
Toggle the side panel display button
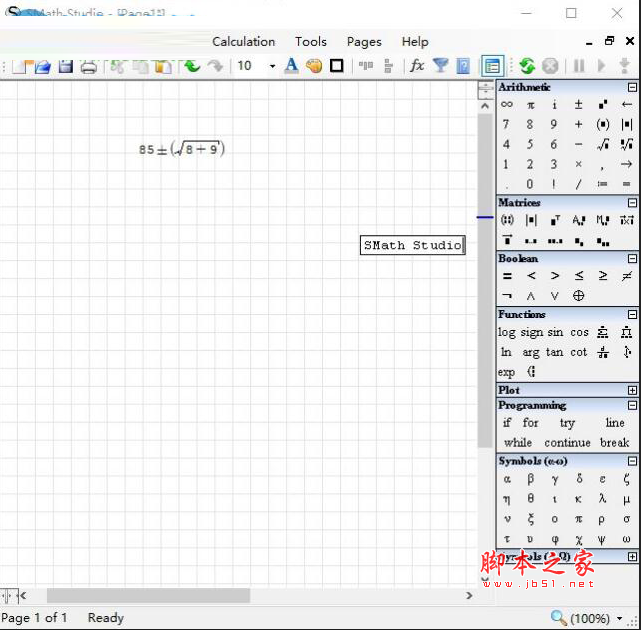[492, 66]
